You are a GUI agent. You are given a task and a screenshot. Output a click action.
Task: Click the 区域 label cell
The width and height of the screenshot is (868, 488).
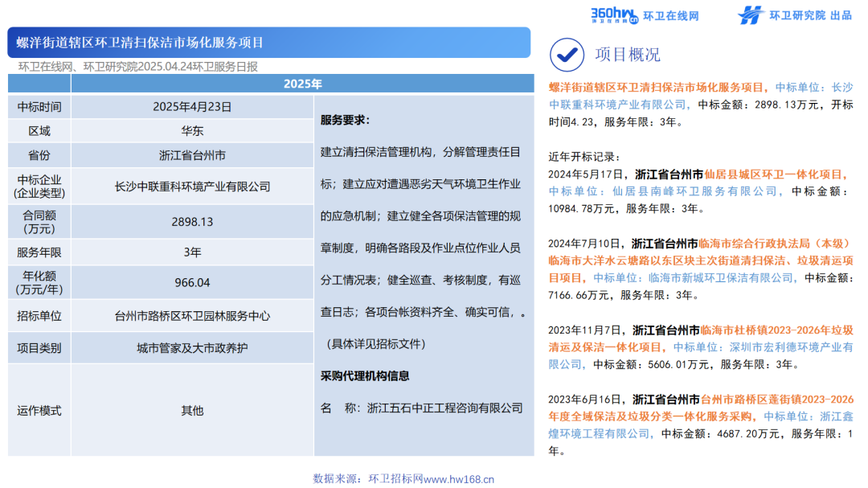39,131
